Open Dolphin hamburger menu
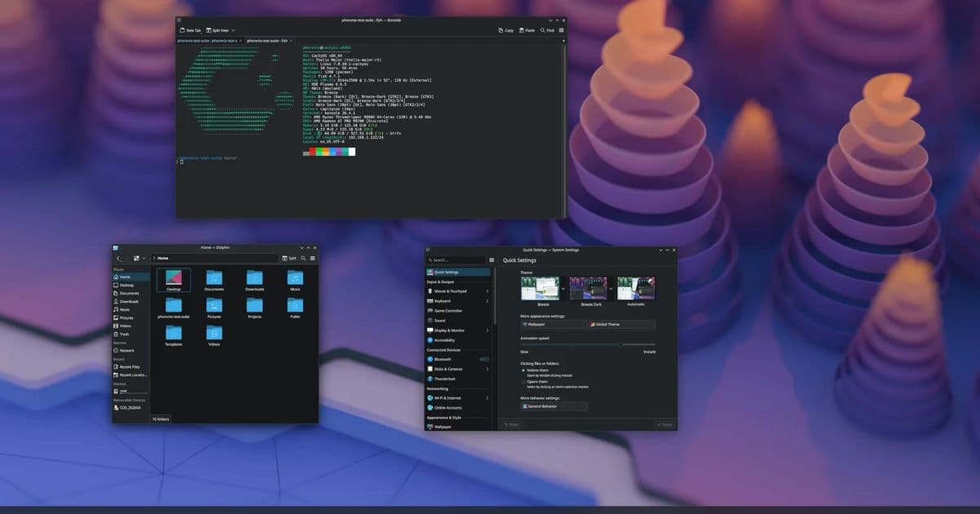This screenshot has height=514, width=980. (313, 258)
